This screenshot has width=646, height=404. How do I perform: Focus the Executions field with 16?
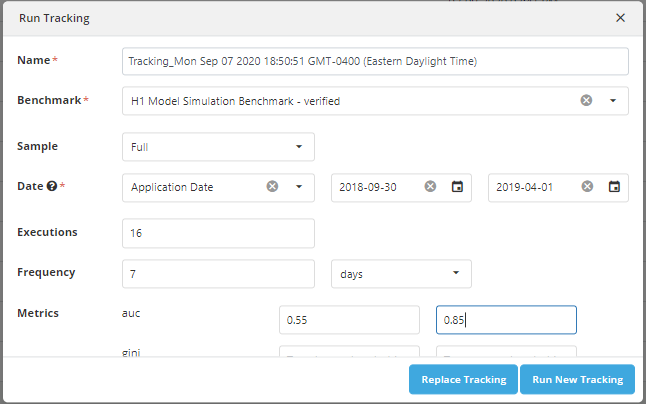218,233
